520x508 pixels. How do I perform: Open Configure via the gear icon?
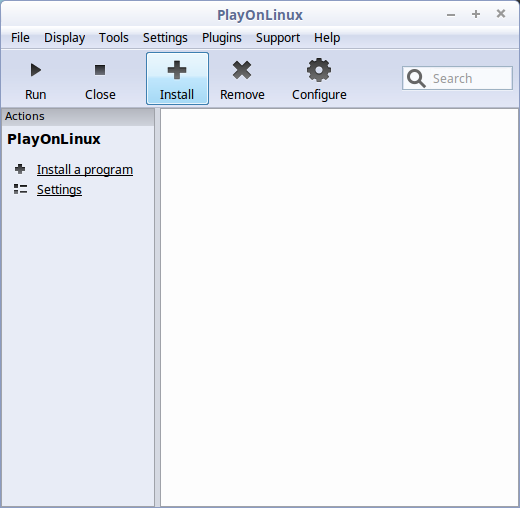[319, 70]
